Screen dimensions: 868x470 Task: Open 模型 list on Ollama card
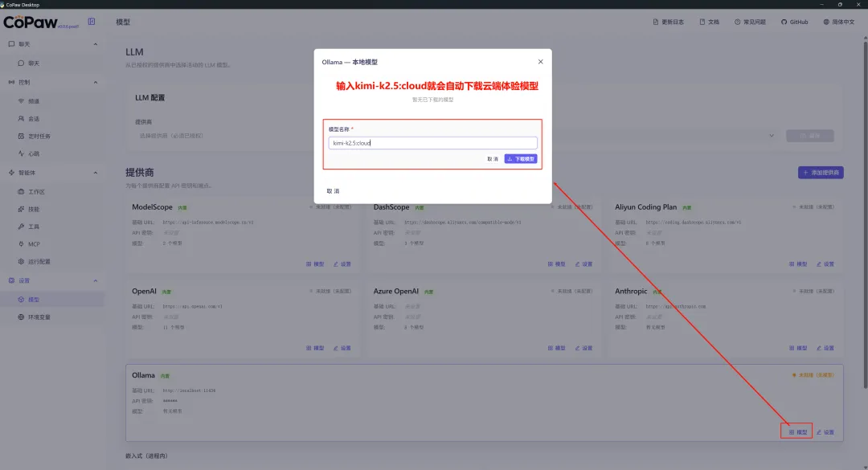point(798,432)
